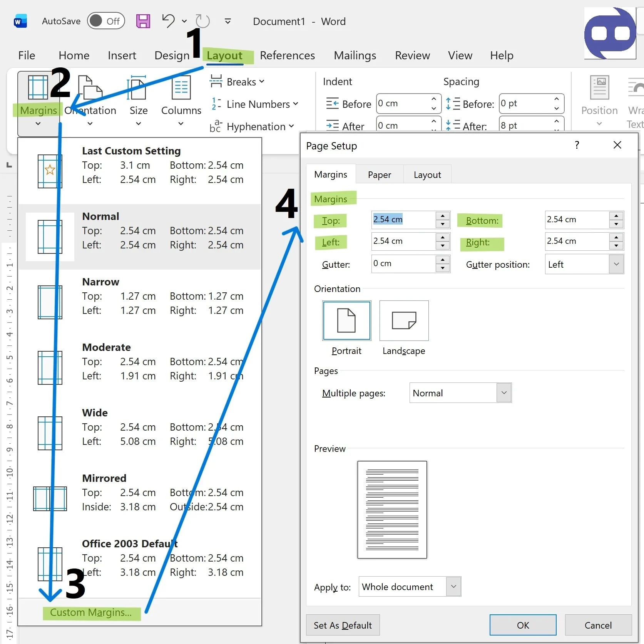Click the Top margin input field
The image size is (644, 644).
tap(403, 220)
